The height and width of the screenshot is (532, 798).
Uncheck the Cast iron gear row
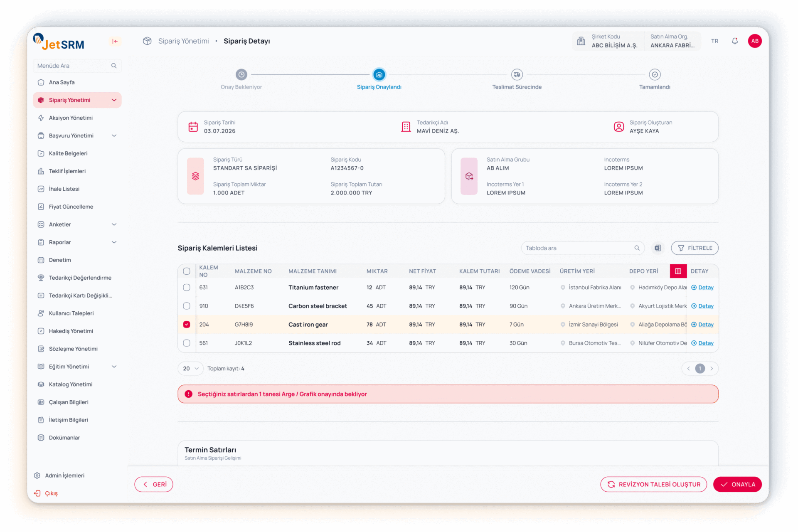[187, 325]
